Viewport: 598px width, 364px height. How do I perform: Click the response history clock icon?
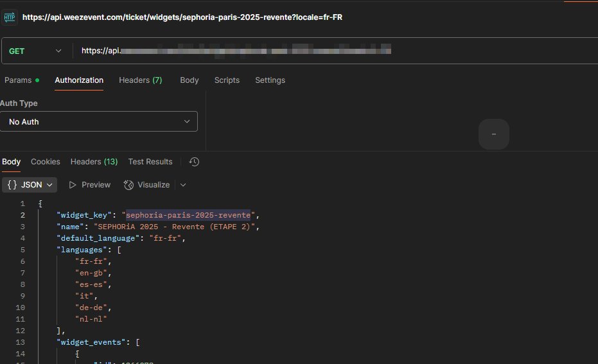[194, 162]
